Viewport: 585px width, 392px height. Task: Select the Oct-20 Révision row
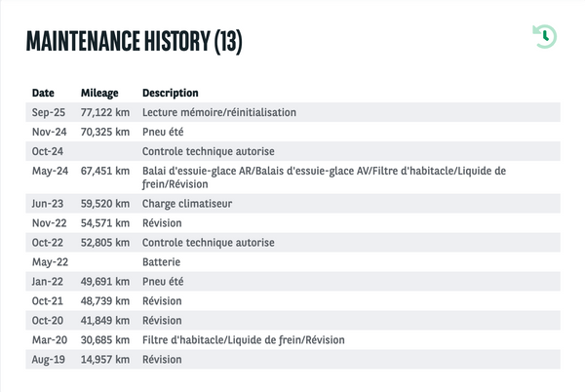[292, 321]
